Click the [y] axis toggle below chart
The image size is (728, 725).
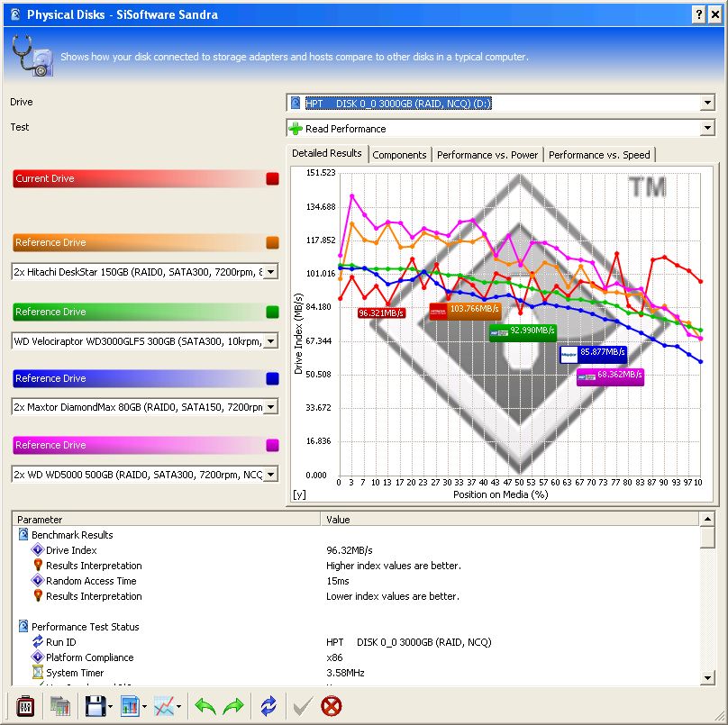[299, 494]
